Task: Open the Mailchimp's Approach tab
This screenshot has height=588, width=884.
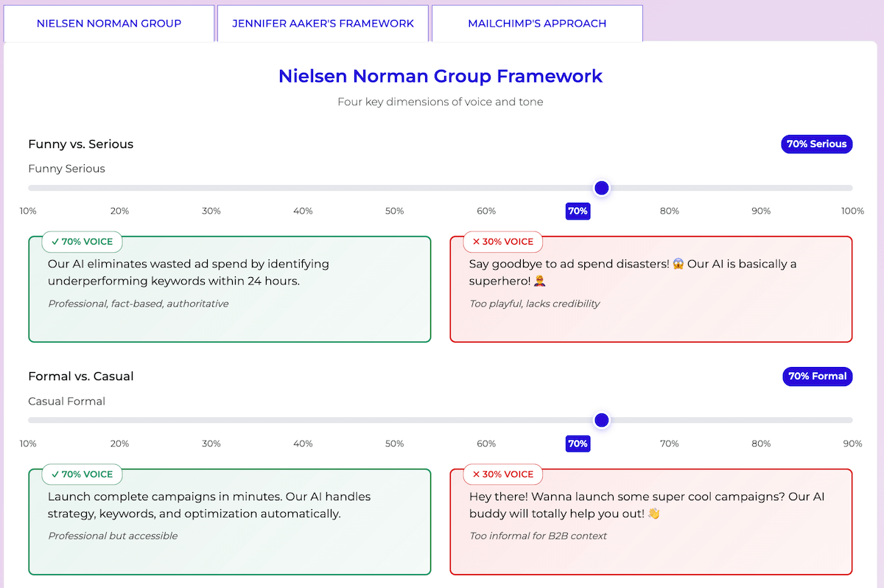Action: pos(537,23)
